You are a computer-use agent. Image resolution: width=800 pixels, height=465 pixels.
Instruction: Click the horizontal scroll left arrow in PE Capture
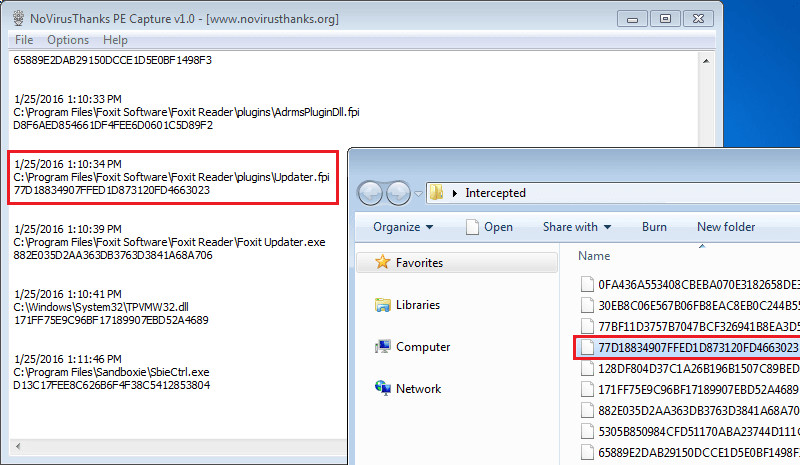(x=18, y=447)
